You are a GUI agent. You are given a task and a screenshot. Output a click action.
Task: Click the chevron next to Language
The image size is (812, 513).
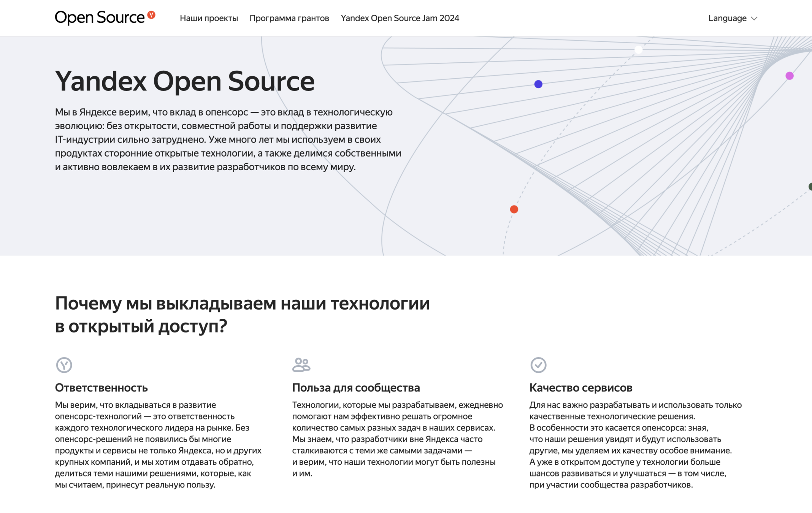754,19
